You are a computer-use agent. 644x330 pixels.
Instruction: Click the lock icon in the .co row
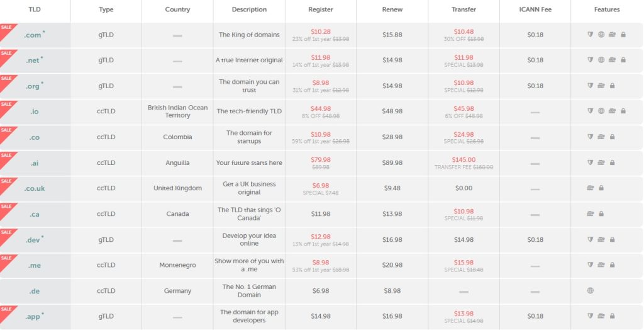[x=612, y=137]
